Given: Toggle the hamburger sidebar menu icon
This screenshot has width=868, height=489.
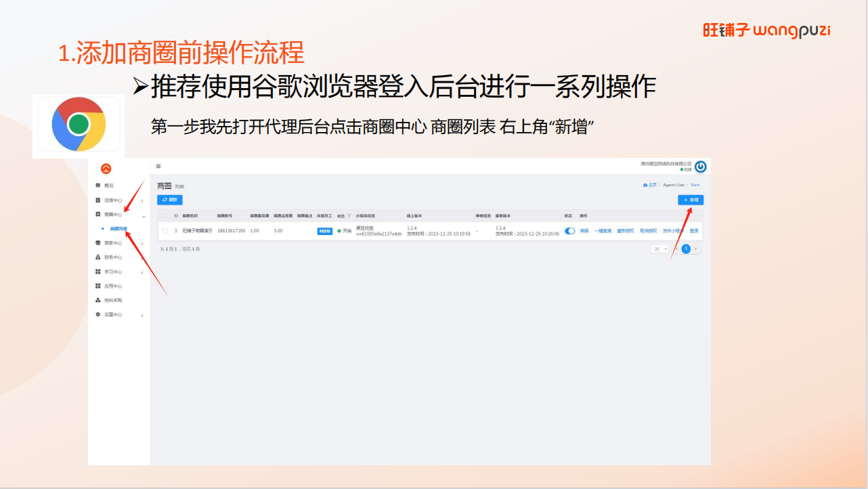Looking at the screenshot, I should pyautogui.click(x=158, y=166).
